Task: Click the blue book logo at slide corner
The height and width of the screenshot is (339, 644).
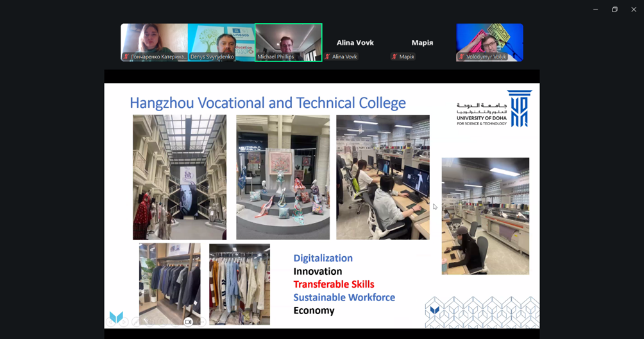Action: coord(116,317)
